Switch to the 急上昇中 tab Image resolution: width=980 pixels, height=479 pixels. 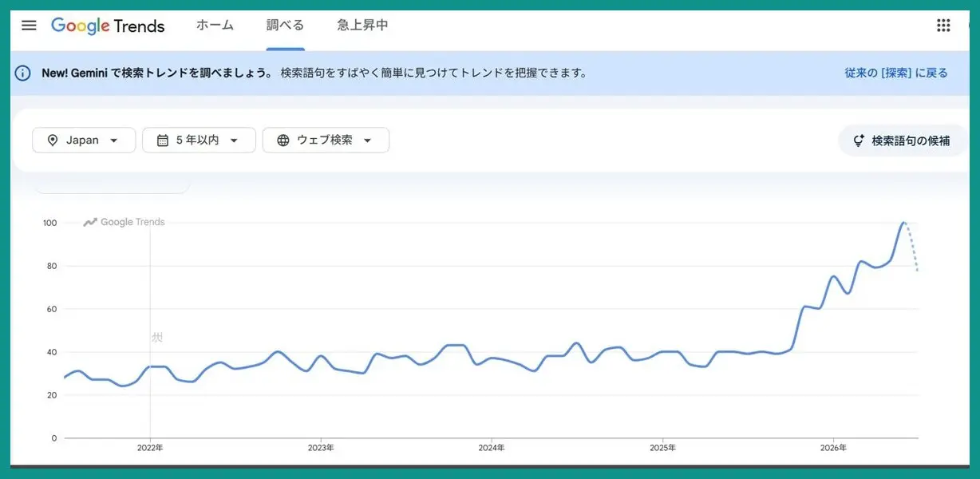[x=362, y=25]
